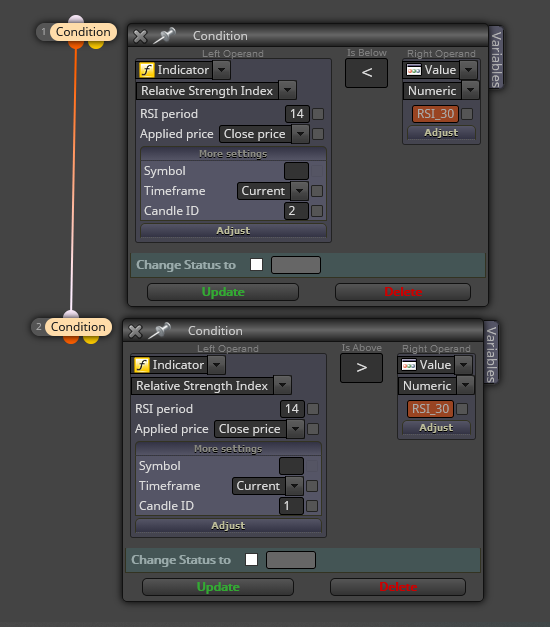This screenshot has width=550, height=627.
Task: Open Value type dropdown in second condition
Action: [x=463, y=365]
